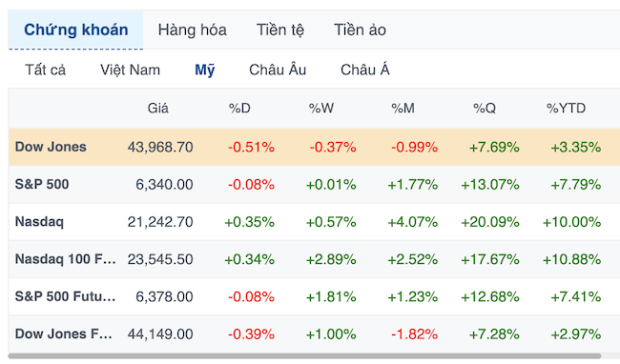The image size is (620, 364).
Task: Show Tất cả markets filter
Action: 46,70
